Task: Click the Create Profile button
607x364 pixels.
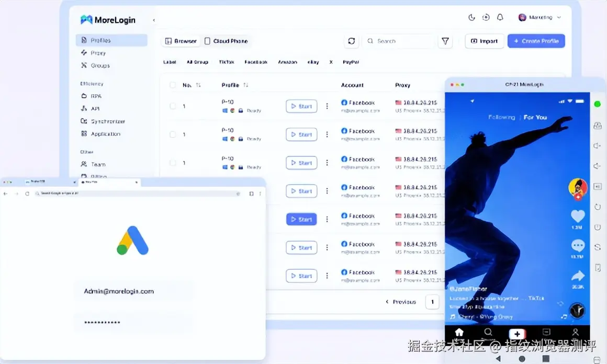Action: click(x=536, y=41)
